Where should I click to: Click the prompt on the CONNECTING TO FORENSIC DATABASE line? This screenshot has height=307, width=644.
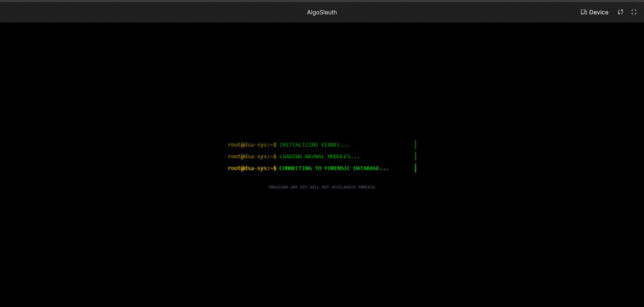[x=252, y=168]
